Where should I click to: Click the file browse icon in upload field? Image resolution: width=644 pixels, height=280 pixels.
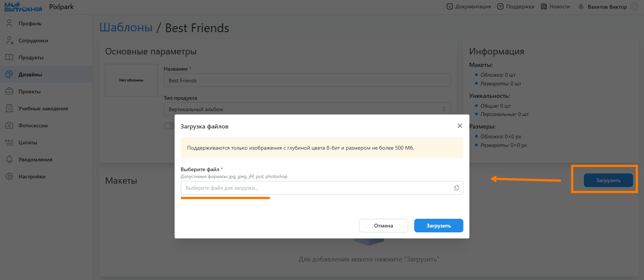point(457,188)
